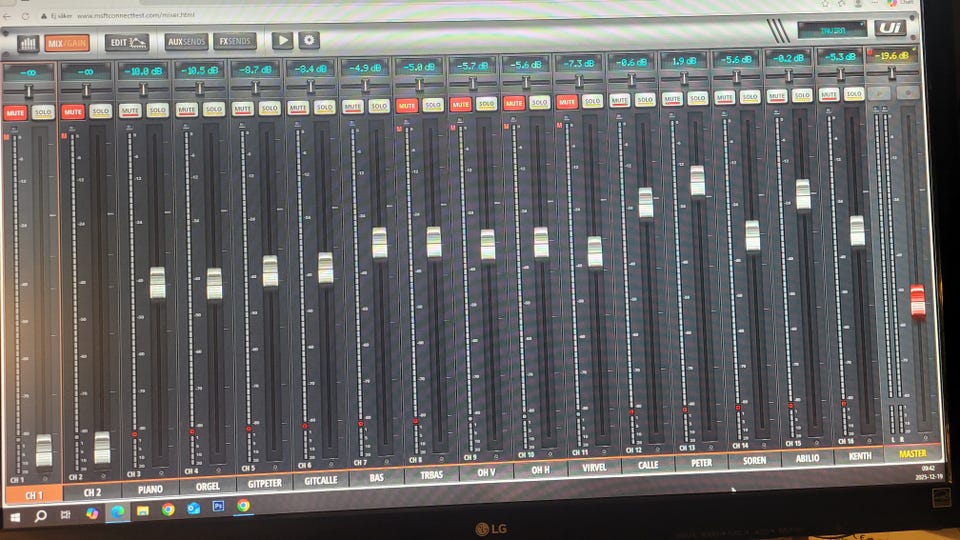The height and width of the screenshot is (540, 960).
Task: Click the red MASTER fader handle
Action: (x=917, y=301)
